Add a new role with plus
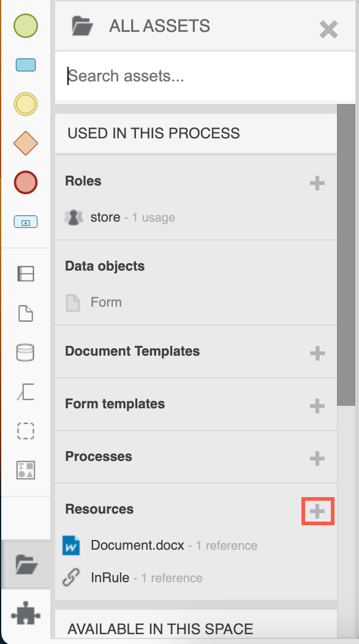 (x=317, y=183)
